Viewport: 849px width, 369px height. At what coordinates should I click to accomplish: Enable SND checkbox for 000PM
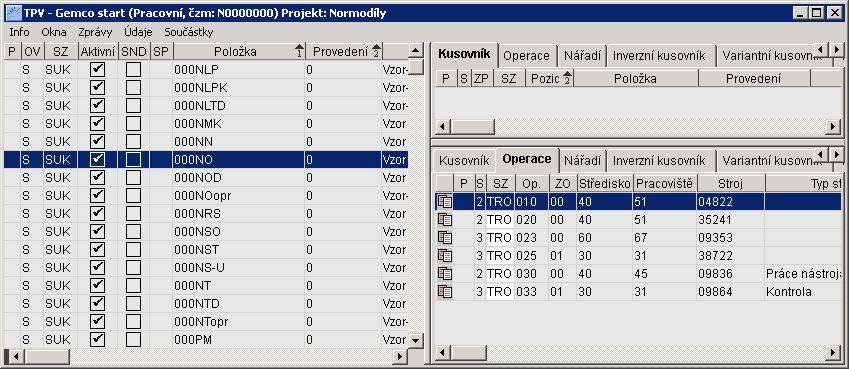point(133,339)
